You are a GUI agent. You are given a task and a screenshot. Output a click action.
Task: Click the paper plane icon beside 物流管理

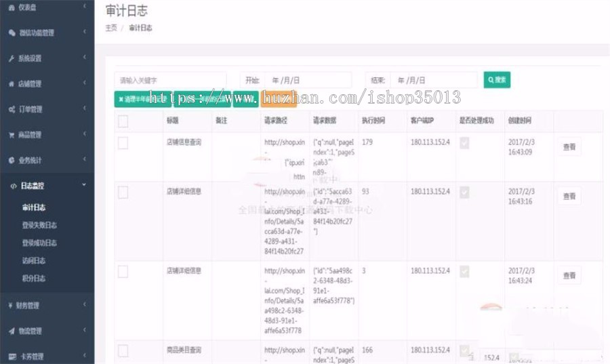click(12, 331)
